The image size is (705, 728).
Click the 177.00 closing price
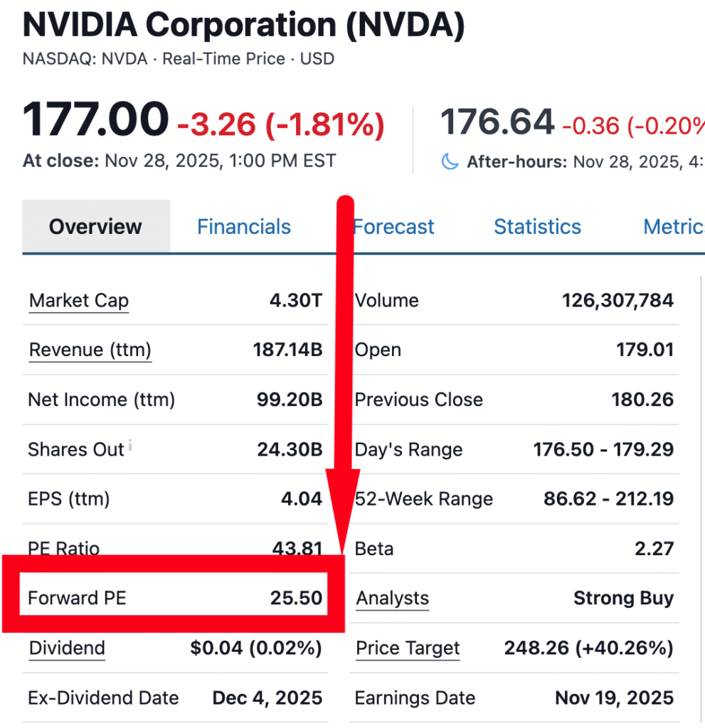[96, 120]
